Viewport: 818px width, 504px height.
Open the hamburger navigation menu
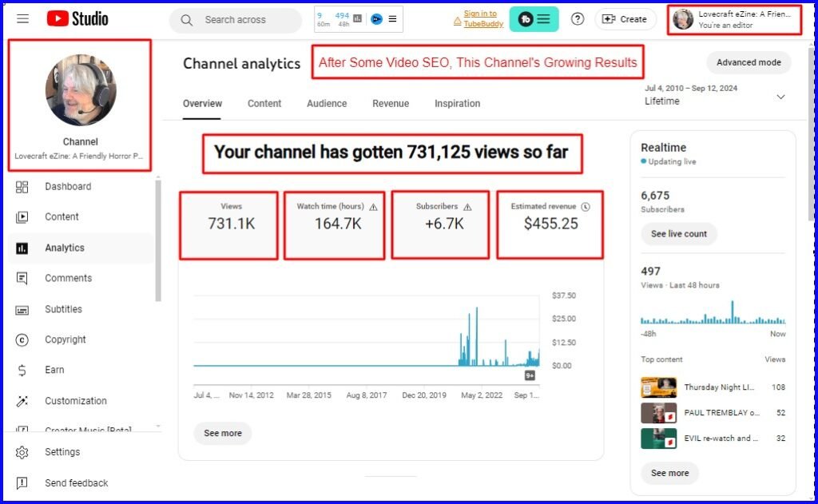(22, 19)
